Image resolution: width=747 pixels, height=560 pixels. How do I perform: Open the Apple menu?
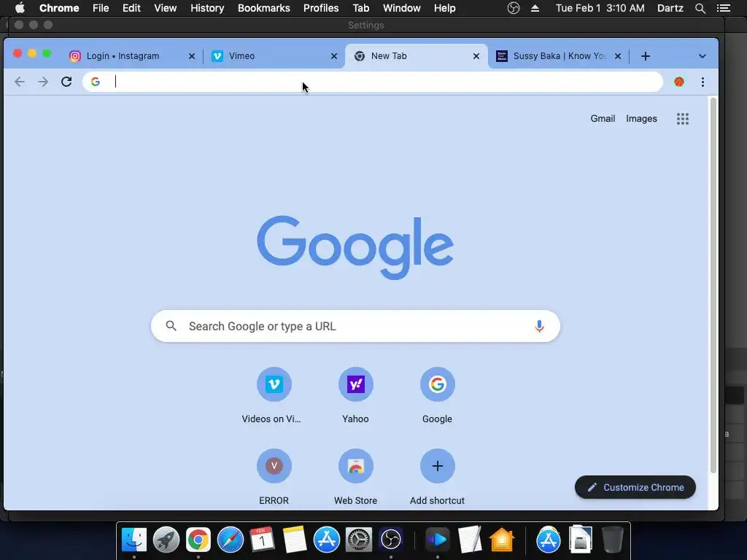coord(20,8)
